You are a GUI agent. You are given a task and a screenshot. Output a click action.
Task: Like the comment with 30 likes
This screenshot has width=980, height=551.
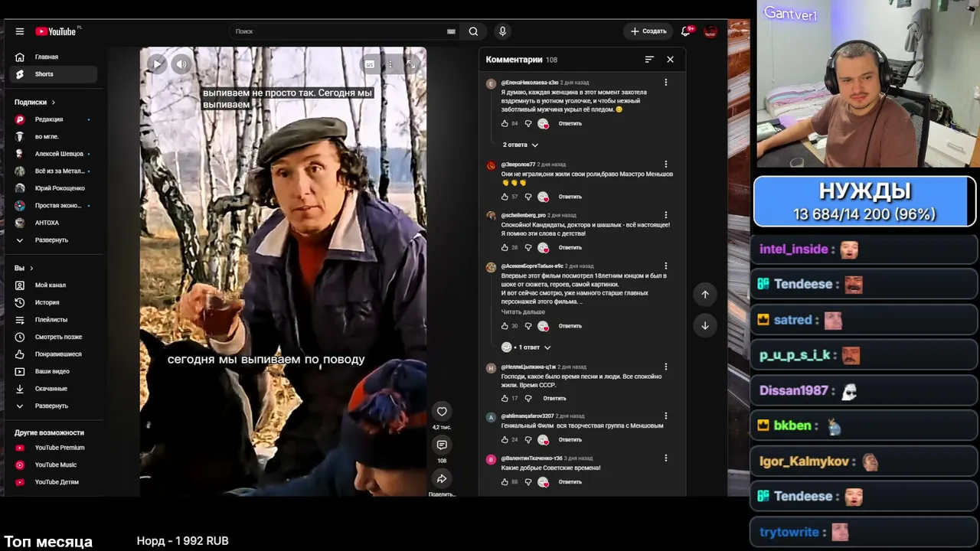(505, 326)
